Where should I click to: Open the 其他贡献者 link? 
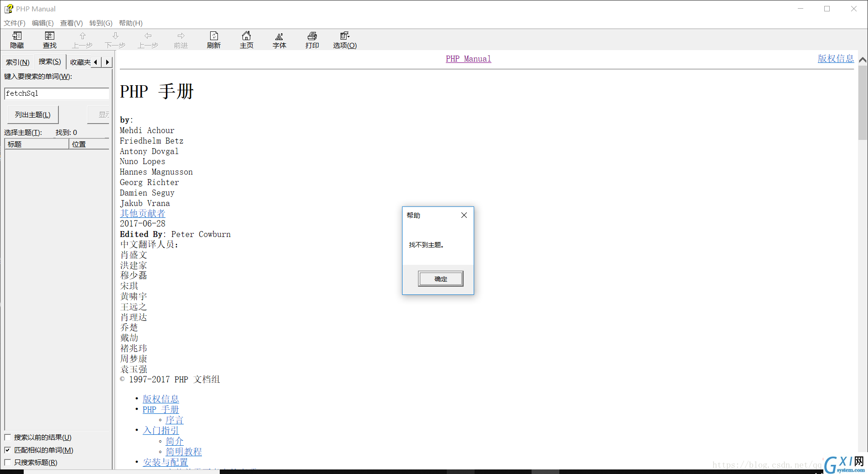(143, 213)
